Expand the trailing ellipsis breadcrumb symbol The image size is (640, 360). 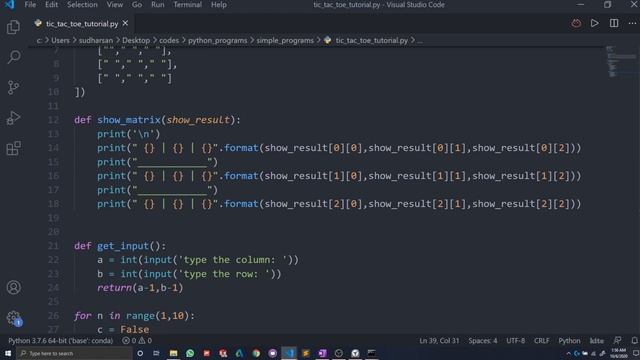click(420, 40)
